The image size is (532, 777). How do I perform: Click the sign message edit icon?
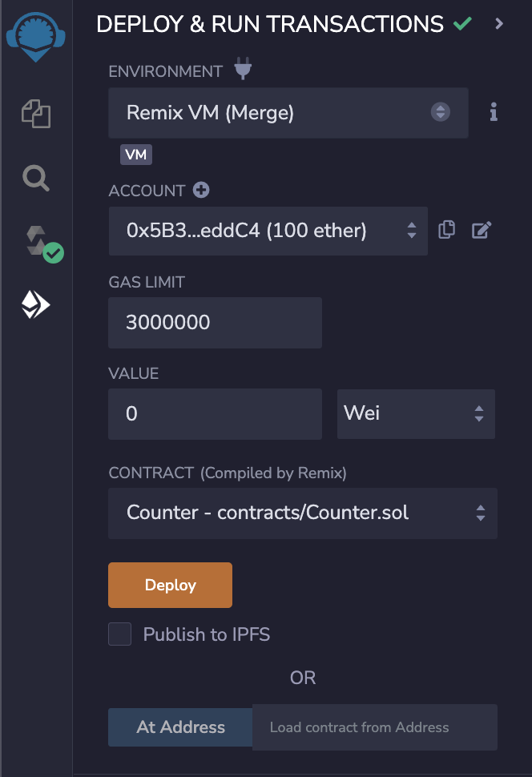[481, 231]
